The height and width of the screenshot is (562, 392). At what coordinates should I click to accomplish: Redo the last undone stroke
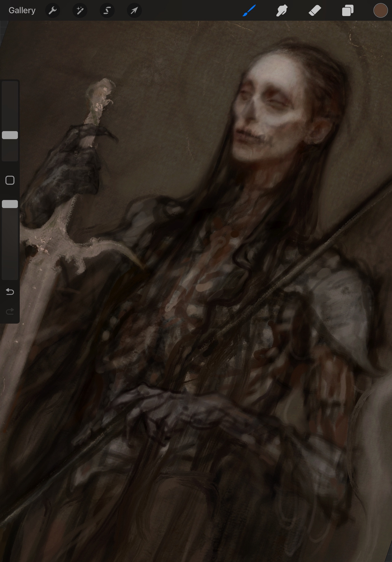[x=10, y=311]
